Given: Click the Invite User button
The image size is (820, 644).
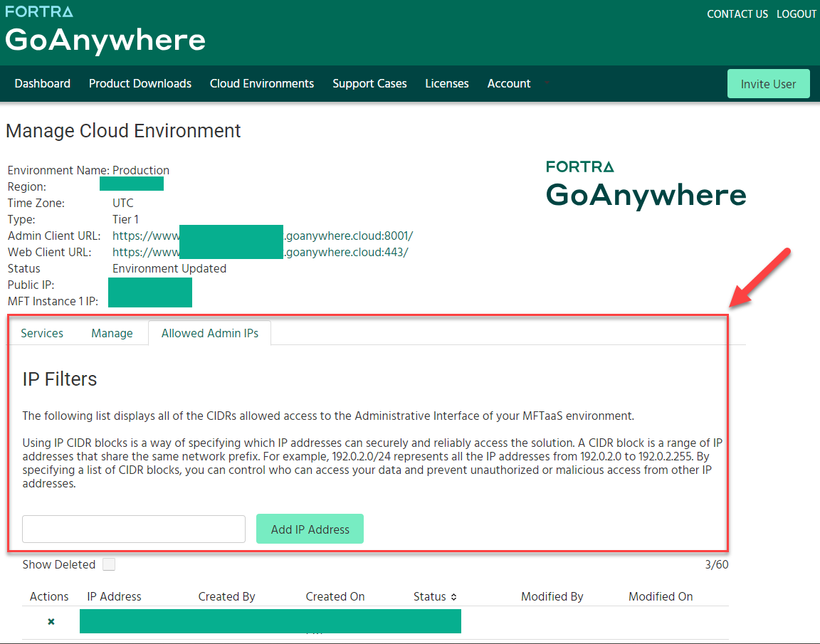Looking at the screenshot, I should (768, 84).
